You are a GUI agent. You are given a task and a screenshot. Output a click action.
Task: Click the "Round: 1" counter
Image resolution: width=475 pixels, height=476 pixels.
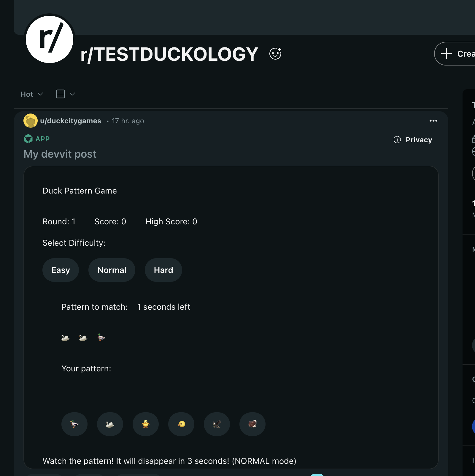tap(59, 221)
